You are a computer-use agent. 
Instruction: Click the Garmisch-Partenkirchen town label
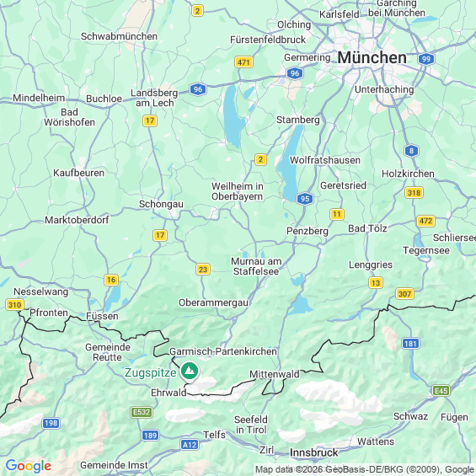pyautogui.click(x=223, y=351)
